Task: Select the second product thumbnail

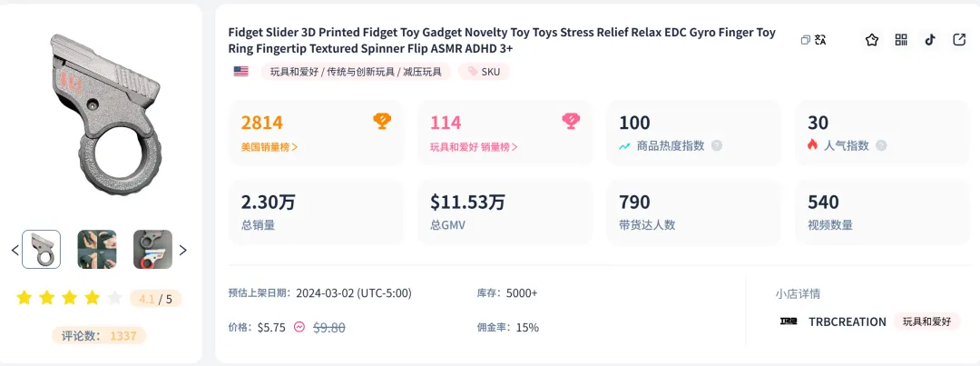Action: [97, 249]
